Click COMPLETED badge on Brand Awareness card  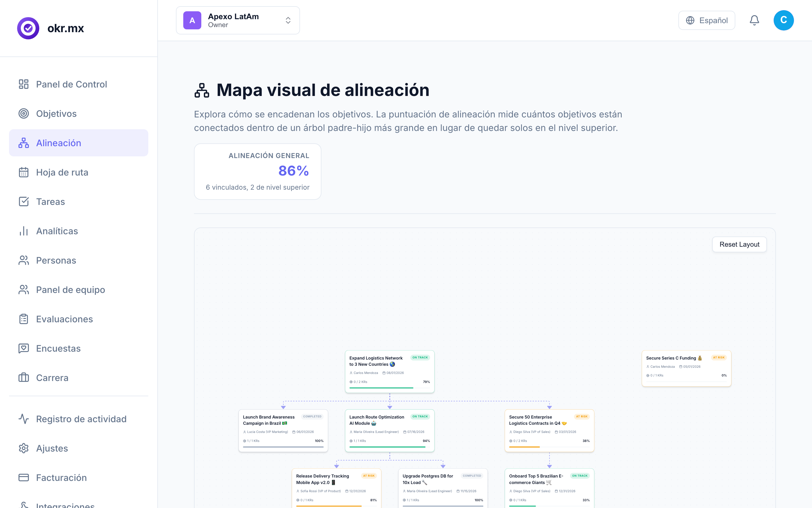(x=312, y=417)
